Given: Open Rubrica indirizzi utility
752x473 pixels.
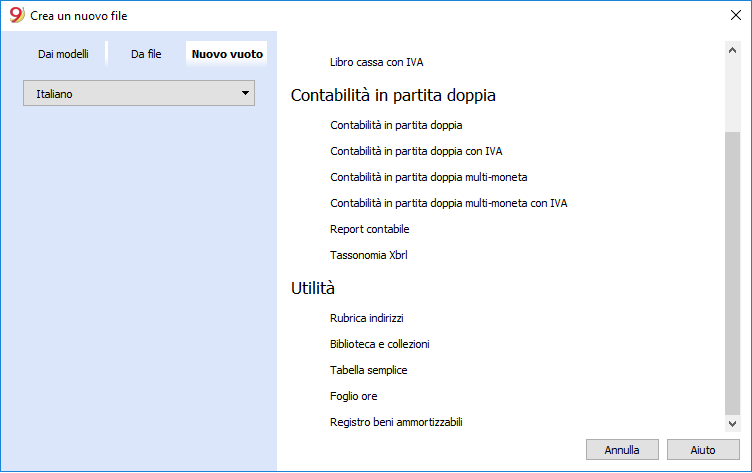Looking at the screenshot, I should pyautogui.click(x=366, y=318).
